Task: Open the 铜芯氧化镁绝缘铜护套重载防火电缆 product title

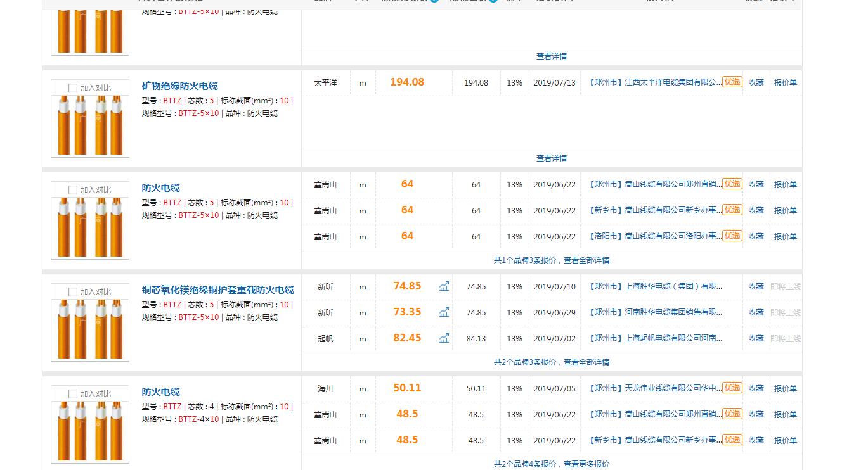Action: coord(218,290)
